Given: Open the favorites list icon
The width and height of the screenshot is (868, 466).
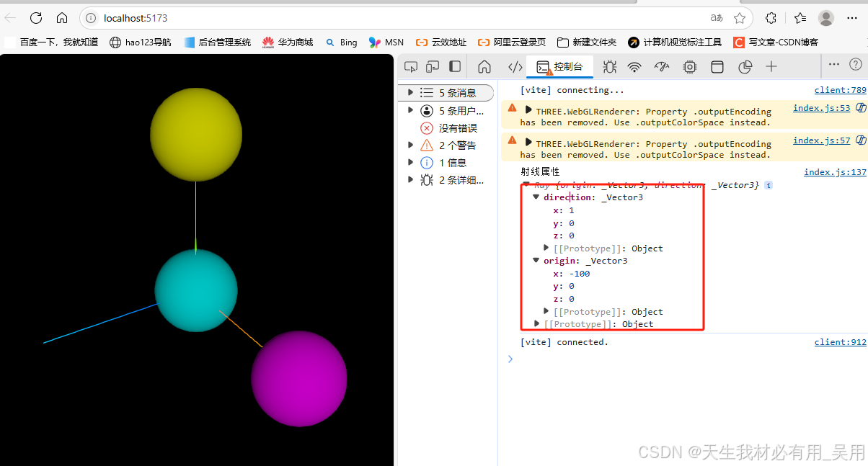Looking at the screenshot, I should (800, 18).
